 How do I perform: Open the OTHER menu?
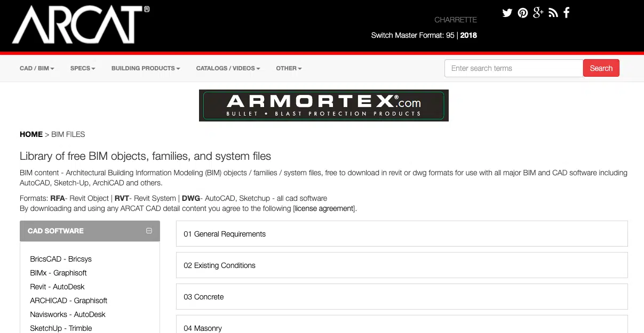coord(289,68)
